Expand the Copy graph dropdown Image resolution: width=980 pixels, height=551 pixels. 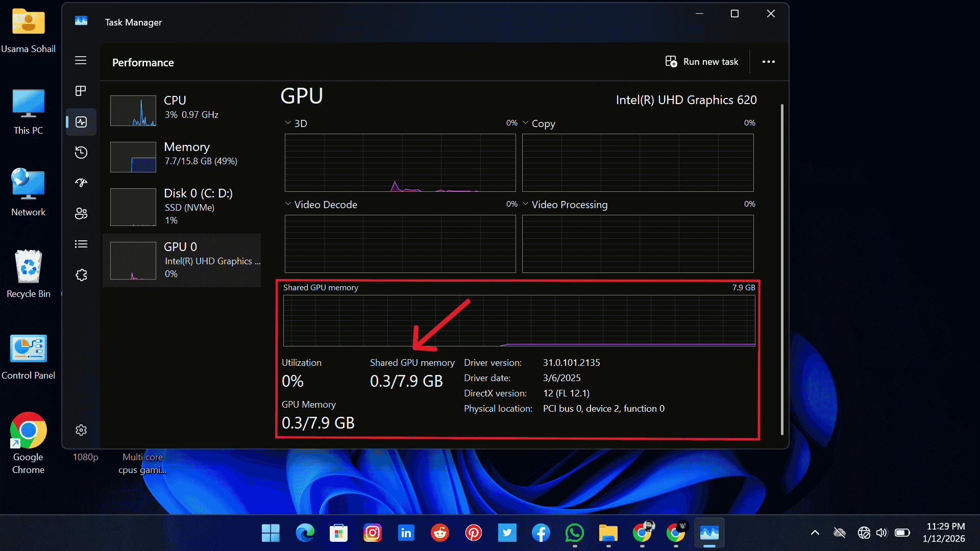526,122
